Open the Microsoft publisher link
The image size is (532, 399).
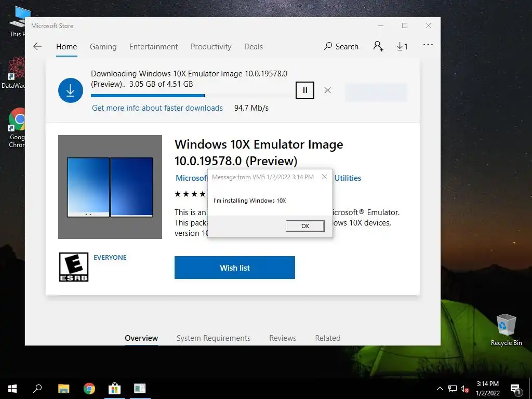[192, 178]
